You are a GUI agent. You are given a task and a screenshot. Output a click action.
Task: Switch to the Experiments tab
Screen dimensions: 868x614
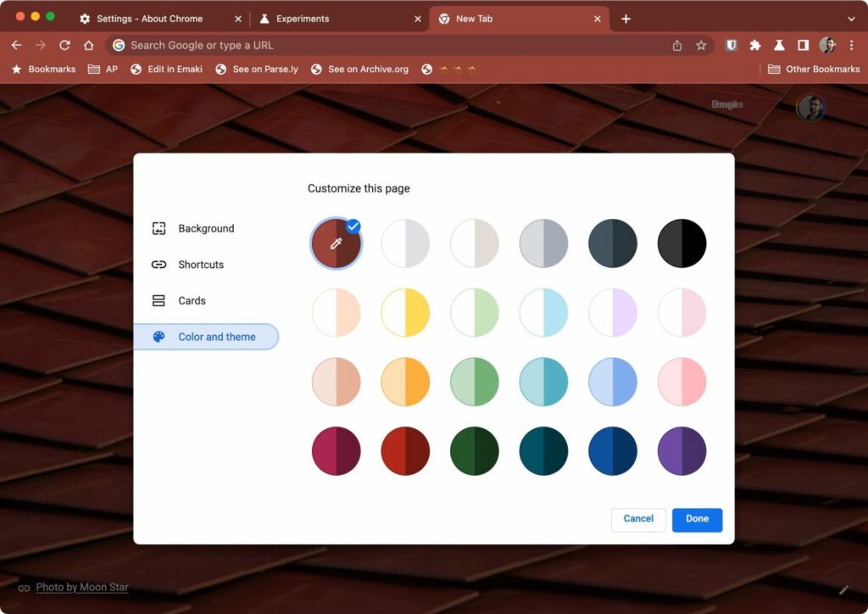305,18
